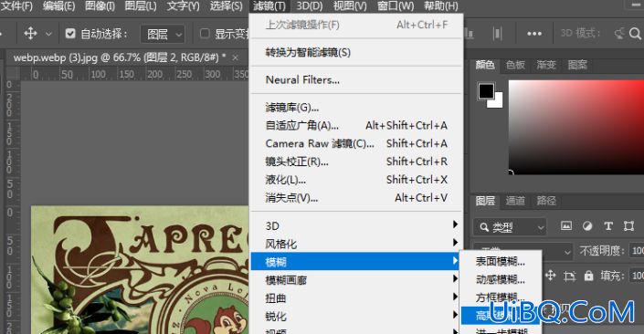Pick a color in the color field
This screenshot has height=334, width=644.
[x=576, y=127]
